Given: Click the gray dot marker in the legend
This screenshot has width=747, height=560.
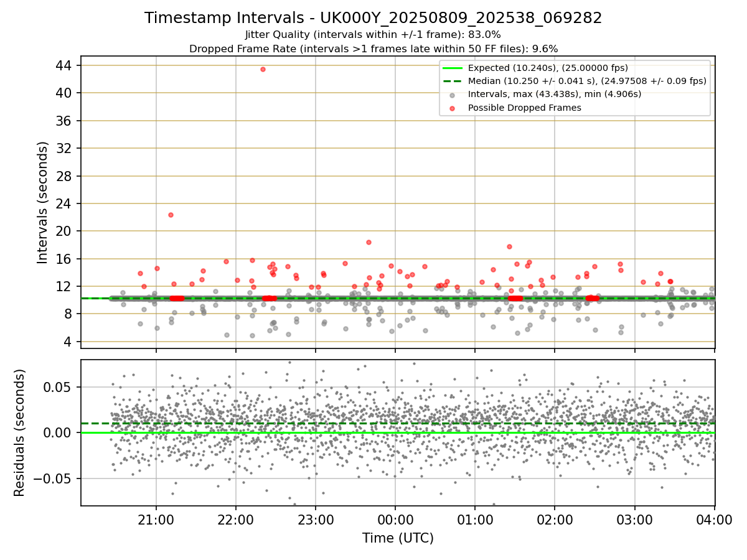Looking at the screenshot, I should [x=452, y=95].
